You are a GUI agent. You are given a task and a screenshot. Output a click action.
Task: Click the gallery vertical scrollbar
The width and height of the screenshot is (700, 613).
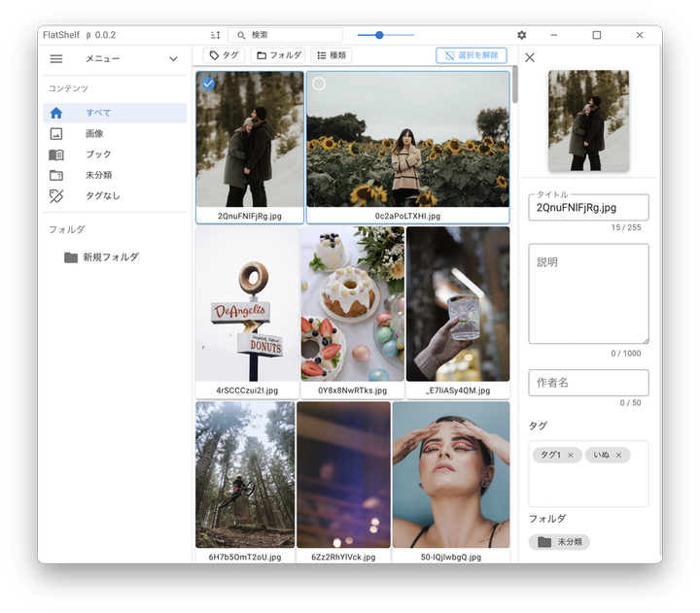[x=514, y=85]
